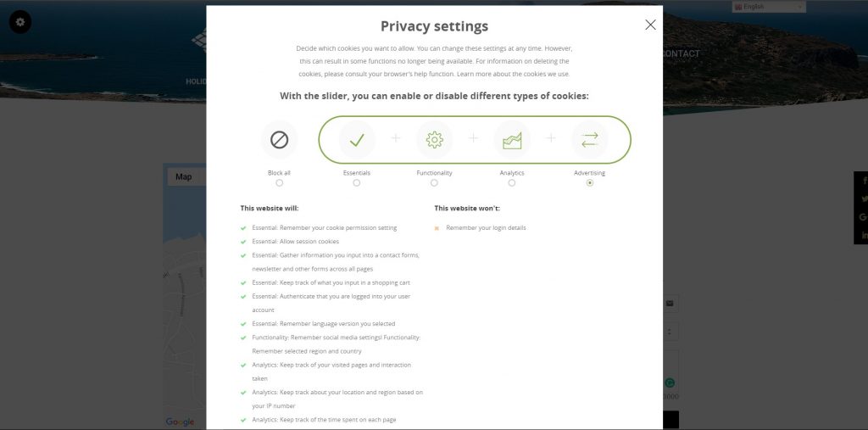Open the English language dropdown

(x=769, y=7)
